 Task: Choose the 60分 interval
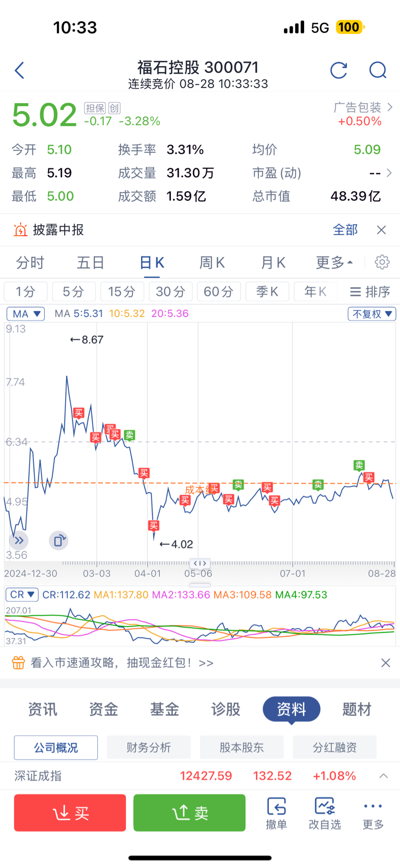tap(219, 291)
